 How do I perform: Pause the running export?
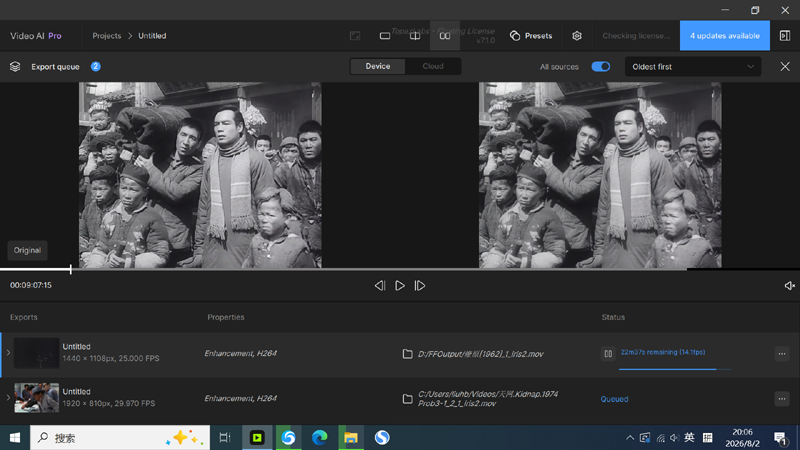click(x=608, y=354)
